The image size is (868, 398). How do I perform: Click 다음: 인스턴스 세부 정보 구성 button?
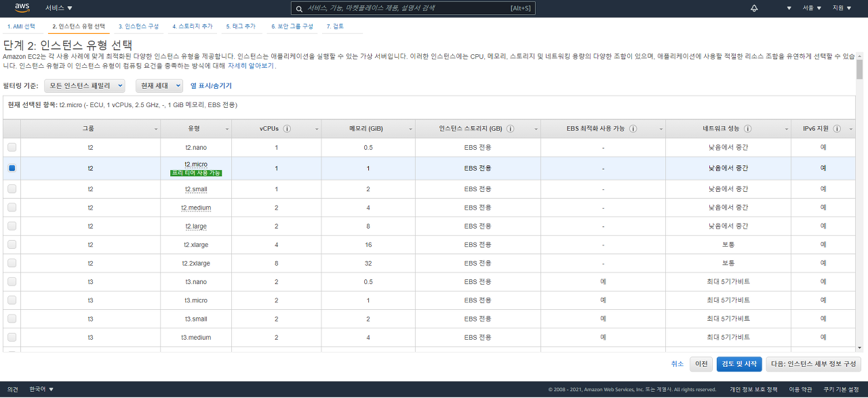[814, 364]
